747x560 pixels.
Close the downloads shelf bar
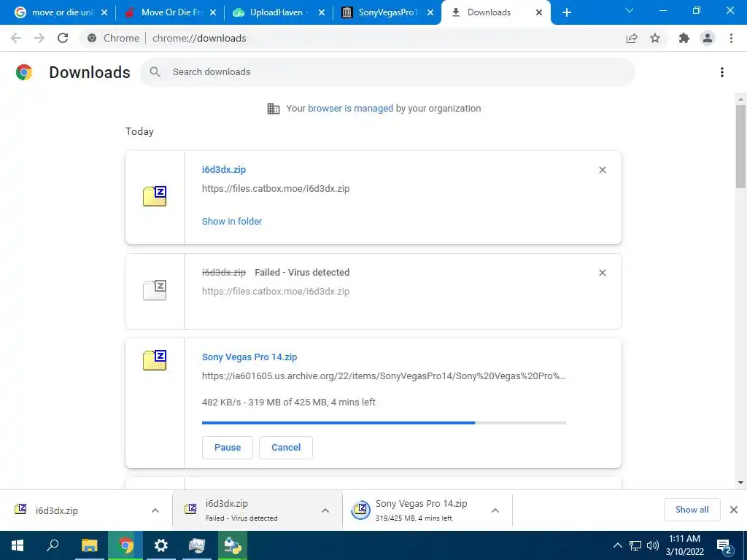tap(734, 510)
